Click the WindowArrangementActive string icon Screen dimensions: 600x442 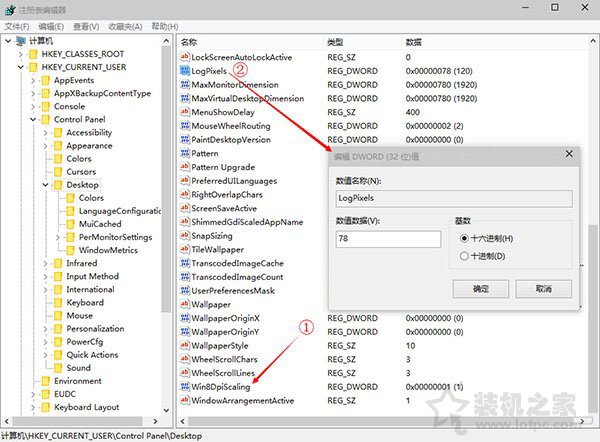(x=185, y=400)
